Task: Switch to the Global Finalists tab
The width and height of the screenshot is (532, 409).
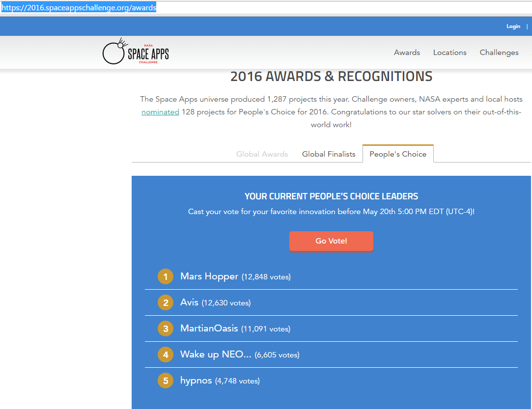Action: coord(329,154)
